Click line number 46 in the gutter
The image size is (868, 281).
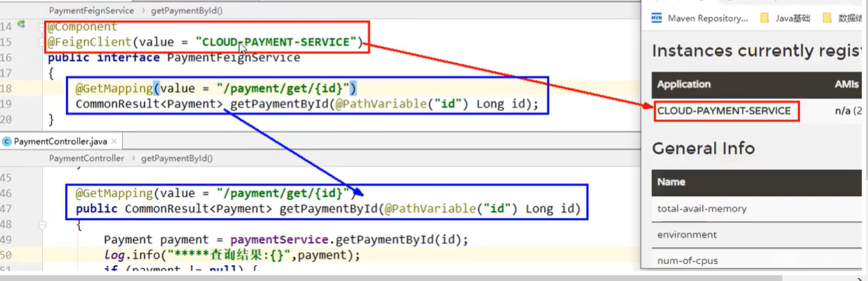6,193
